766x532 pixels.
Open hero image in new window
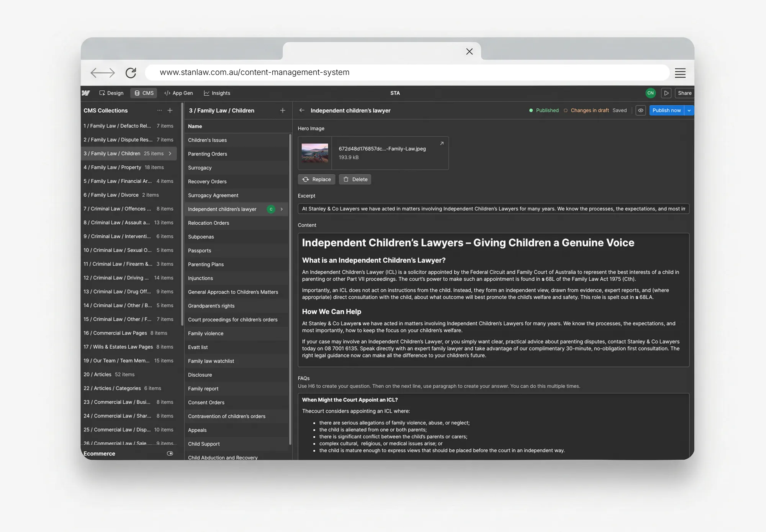[442, 143]
